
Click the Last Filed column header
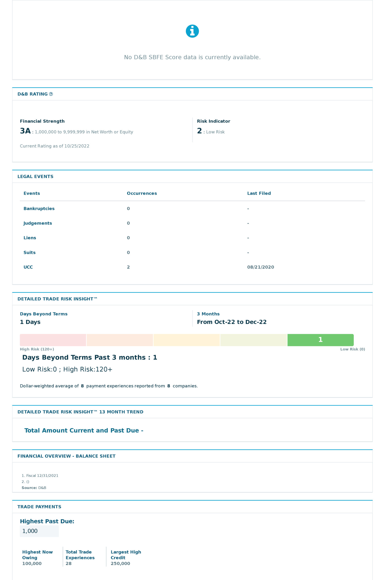tap(259, 193)
